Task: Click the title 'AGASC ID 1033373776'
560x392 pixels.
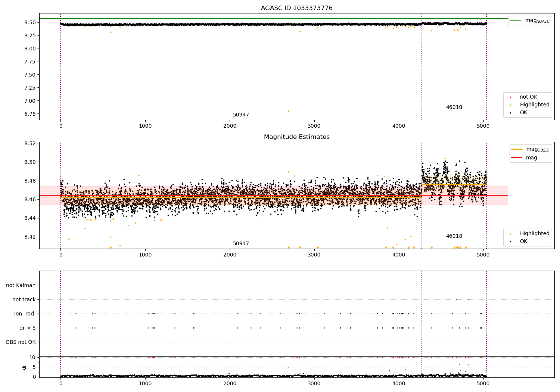Action: coord(296,8)
